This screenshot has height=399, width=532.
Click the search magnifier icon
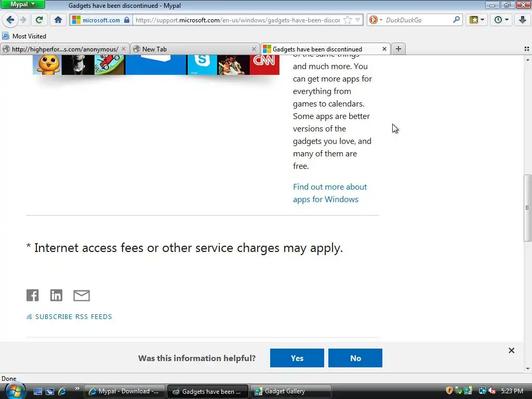pos(456,20)
